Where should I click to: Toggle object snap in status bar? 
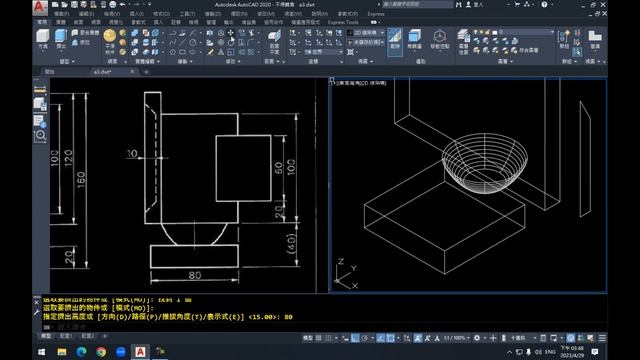tap(391, 338)
